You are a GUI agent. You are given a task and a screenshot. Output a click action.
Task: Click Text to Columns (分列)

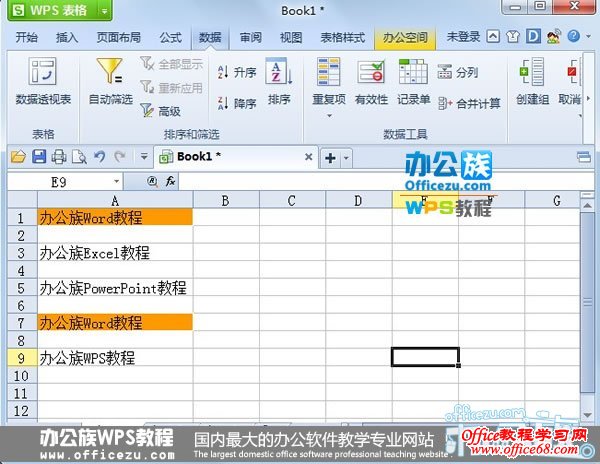coord(458,72)
